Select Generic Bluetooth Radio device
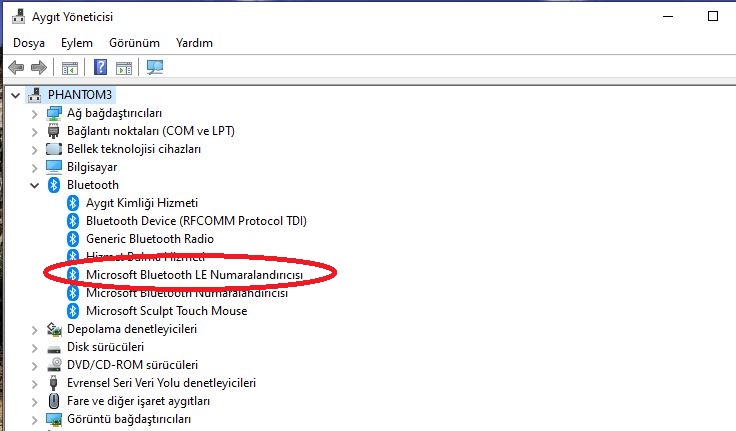The image size is (736, 431). coord(150,239)
